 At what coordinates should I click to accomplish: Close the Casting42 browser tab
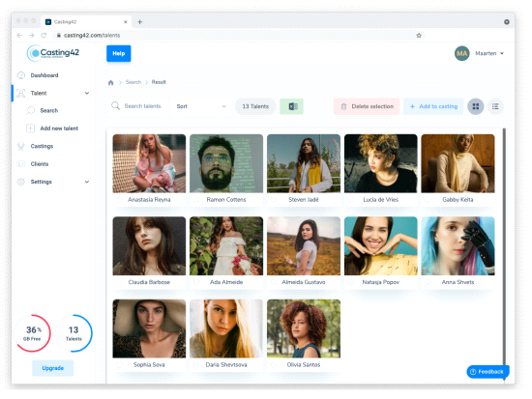click(x=126, y=22)
